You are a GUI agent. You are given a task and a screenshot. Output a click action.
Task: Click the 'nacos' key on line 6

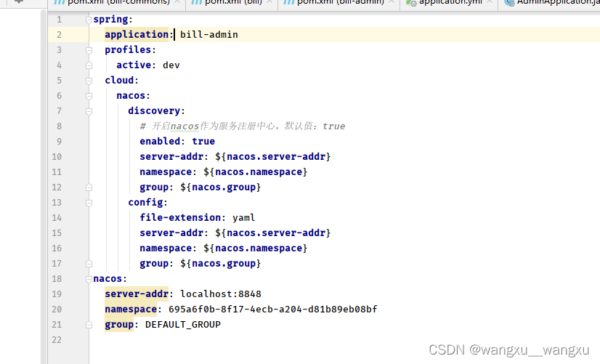pos(131,96)
